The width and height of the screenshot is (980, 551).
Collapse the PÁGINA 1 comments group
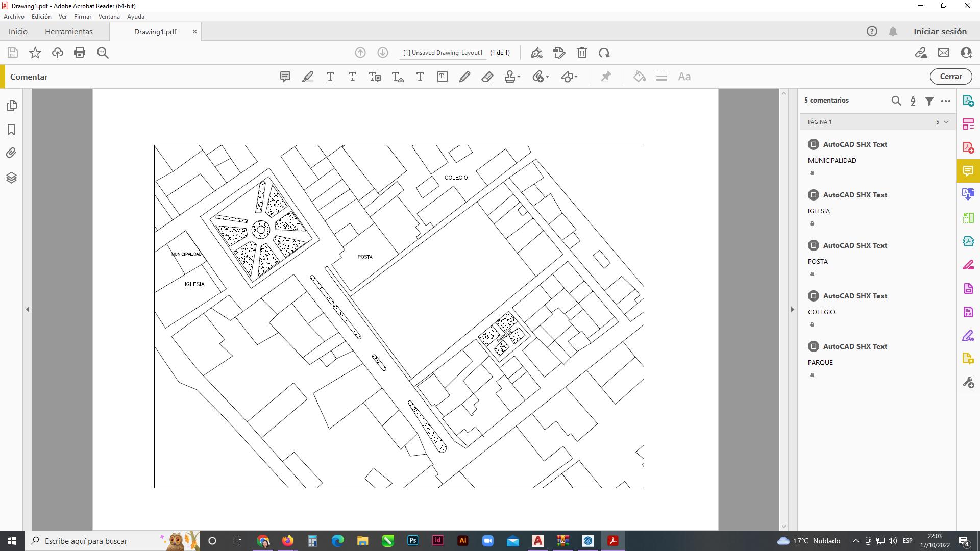point(946,122)
